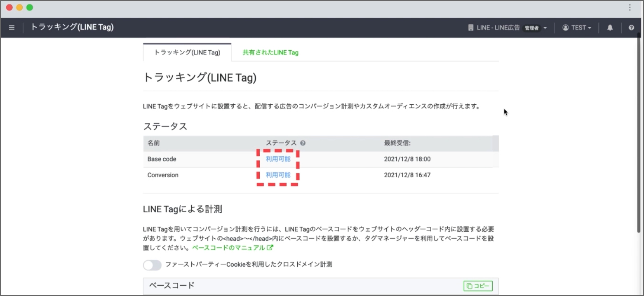
Task: Click the TEST user profile icon
Action: point(565,28)
